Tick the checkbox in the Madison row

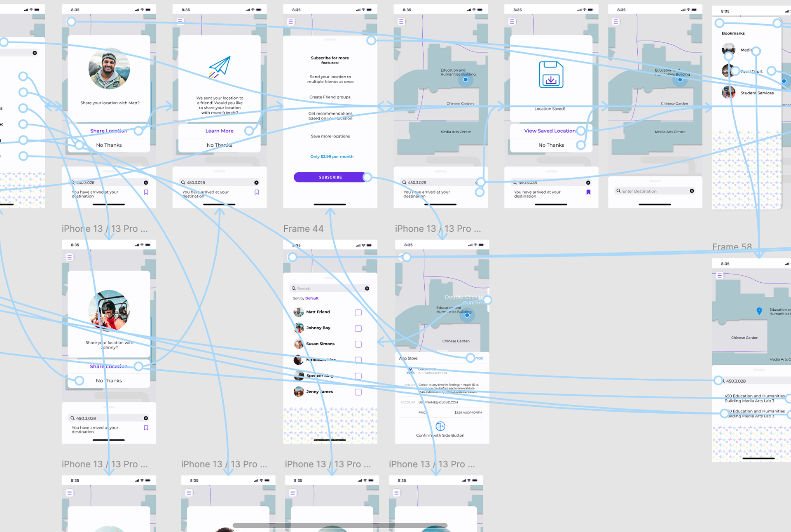click(x=358, y=360)
